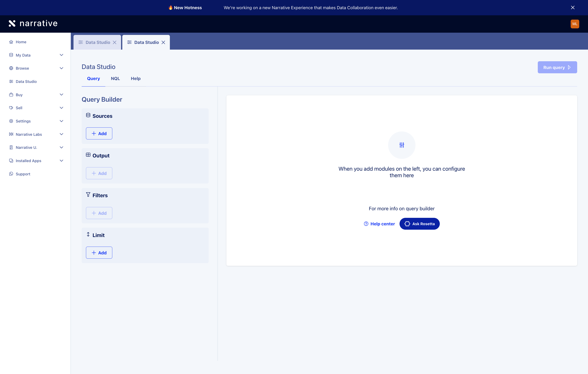Click the Filters funnel icon

[88, 195]
